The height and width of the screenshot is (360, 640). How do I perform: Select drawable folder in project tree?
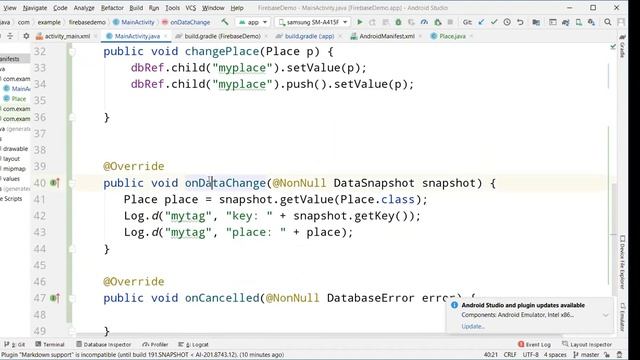click(x=15, y=149)
